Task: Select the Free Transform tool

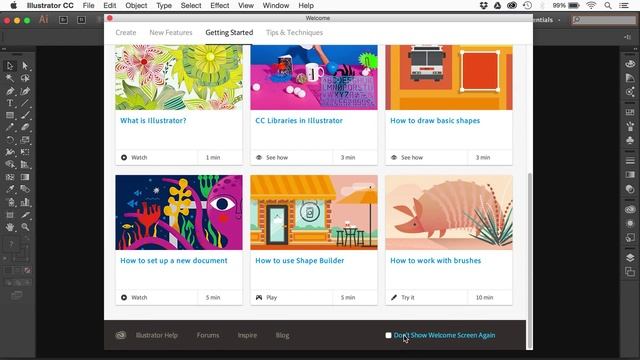Action: pos(25,152)
